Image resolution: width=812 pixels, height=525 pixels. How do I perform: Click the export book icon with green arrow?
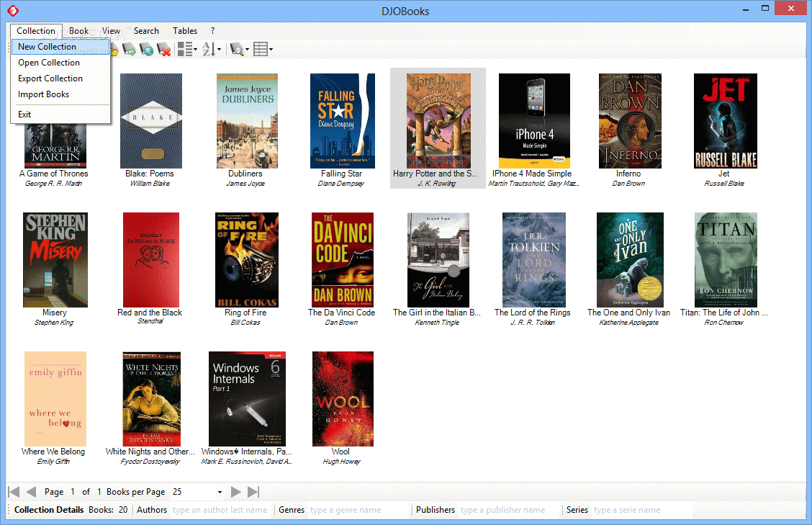[x=129, y=49]
